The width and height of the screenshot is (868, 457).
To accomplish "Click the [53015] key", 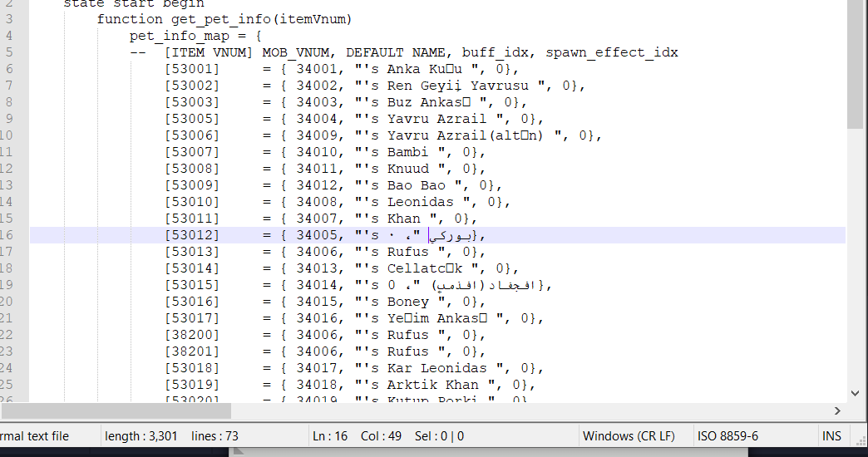I will [191, 285].
